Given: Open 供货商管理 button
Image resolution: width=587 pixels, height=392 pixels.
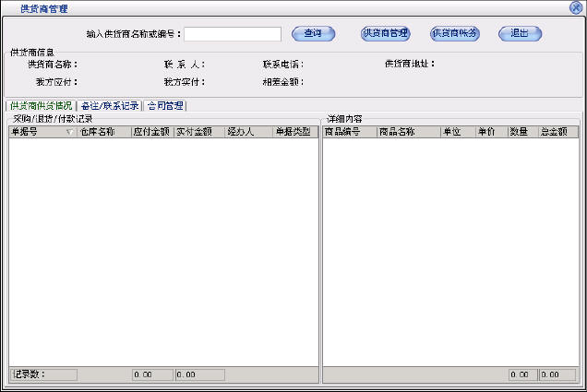Looking at the screenshot, I should pos(385,33).
